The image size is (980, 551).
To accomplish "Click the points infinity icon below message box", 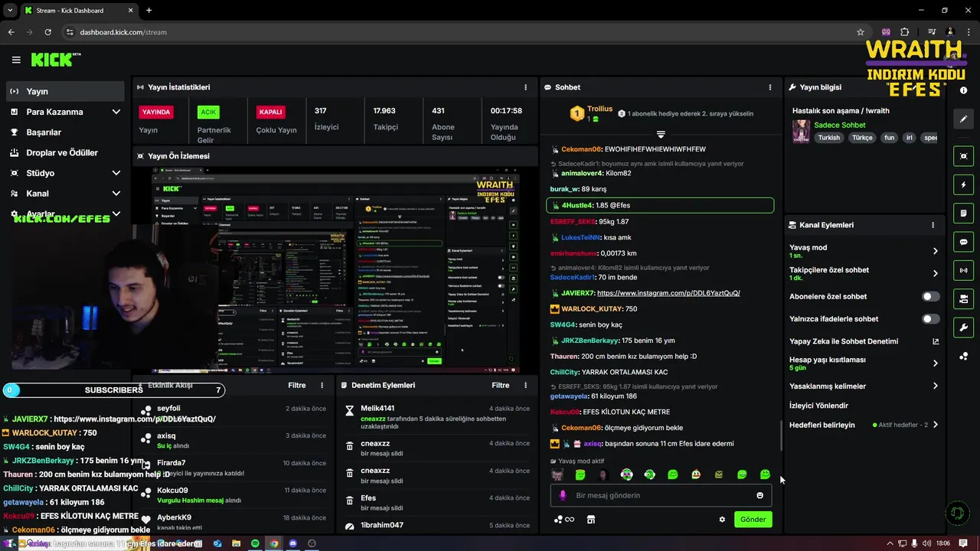I will (x=564, y=519).
